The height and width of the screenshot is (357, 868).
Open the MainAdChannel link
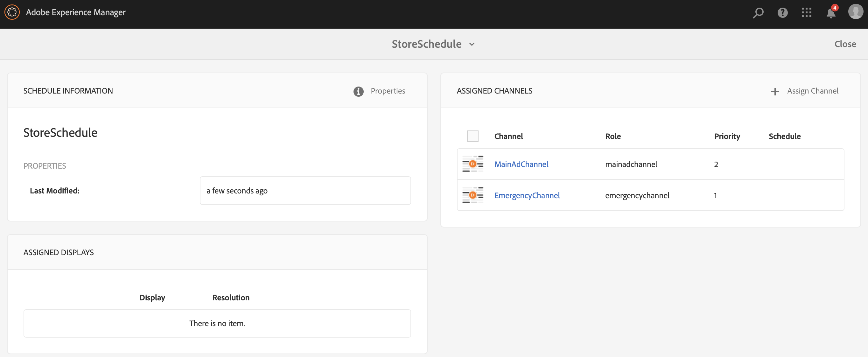click(x=521, y=164)
